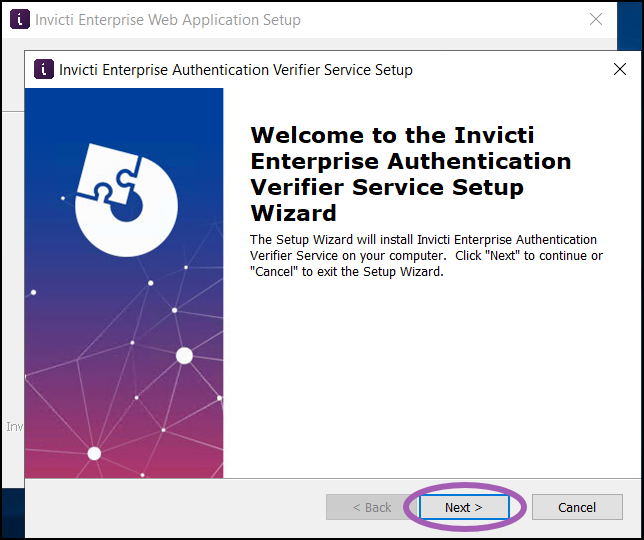Click the 'The Setup Wizard will install' description text

coord(426,255)
